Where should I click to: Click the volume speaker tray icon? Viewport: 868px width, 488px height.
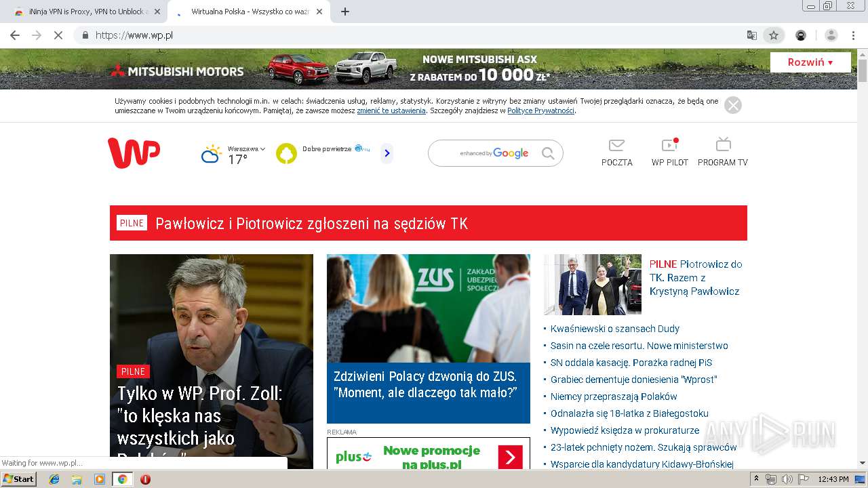[787, 479]
